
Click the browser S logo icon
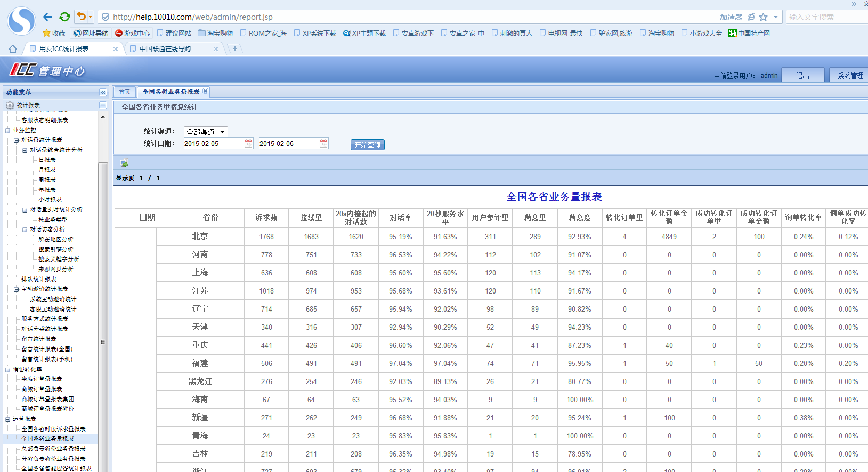click(x=21, y=21)
